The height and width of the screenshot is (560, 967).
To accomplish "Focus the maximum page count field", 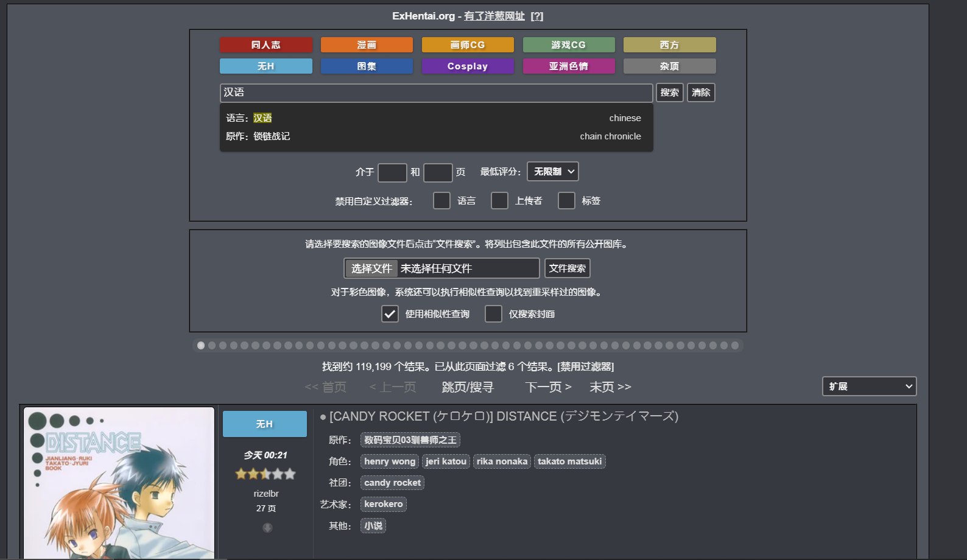I will 438,172.
